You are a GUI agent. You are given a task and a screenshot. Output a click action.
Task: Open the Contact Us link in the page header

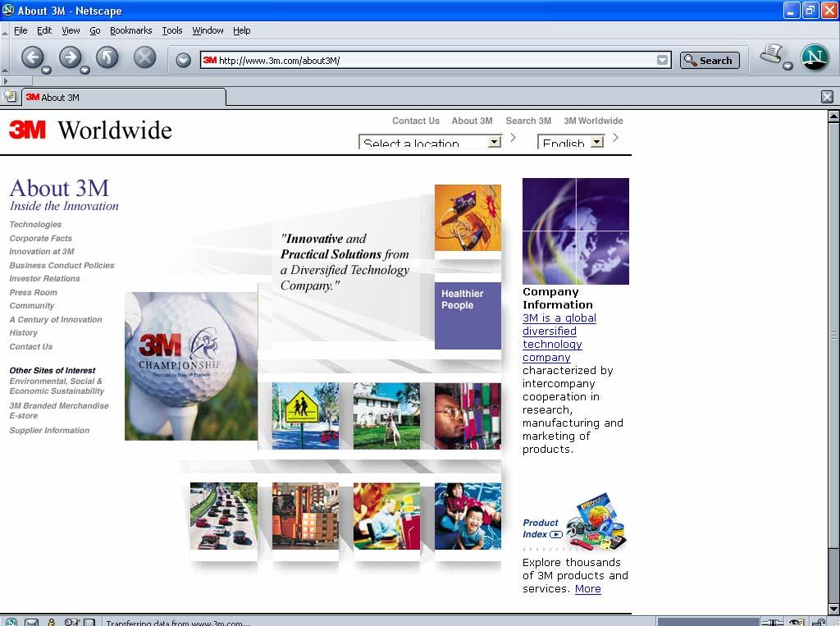[416, 121]
